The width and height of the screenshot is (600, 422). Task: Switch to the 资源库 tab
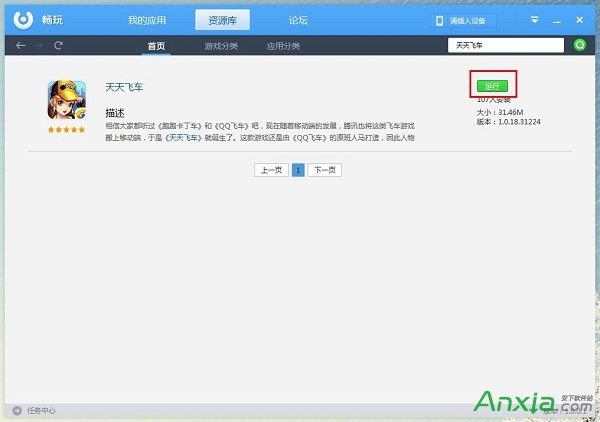click(x=222, y=20)
